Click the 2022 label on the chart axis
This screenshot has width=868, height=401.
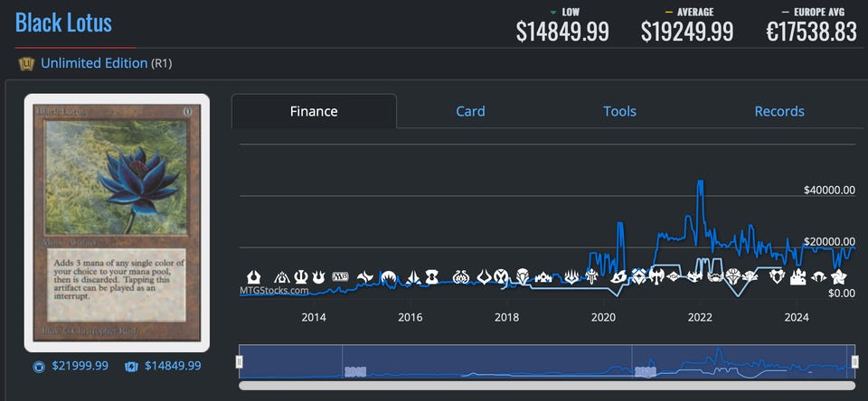[x=700, y=318]
